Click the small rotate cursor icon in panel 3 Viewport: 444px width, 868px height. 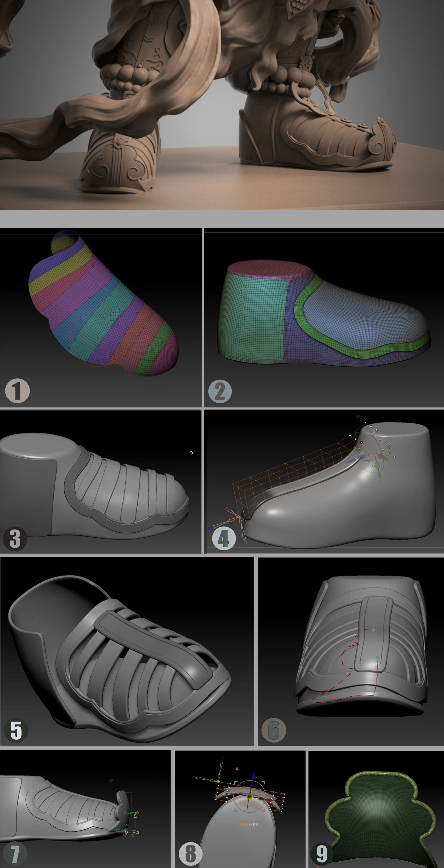tap(191, 453)
